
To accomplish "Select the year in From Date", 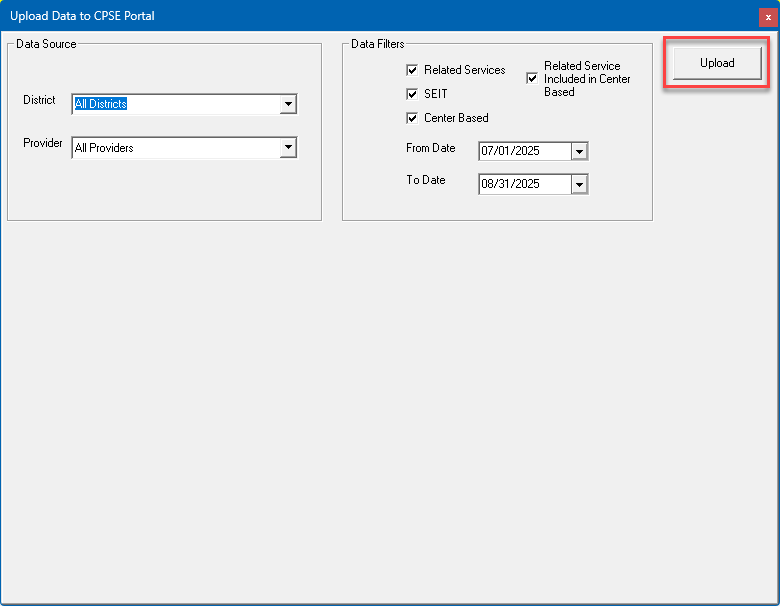I will pos(527,152).
